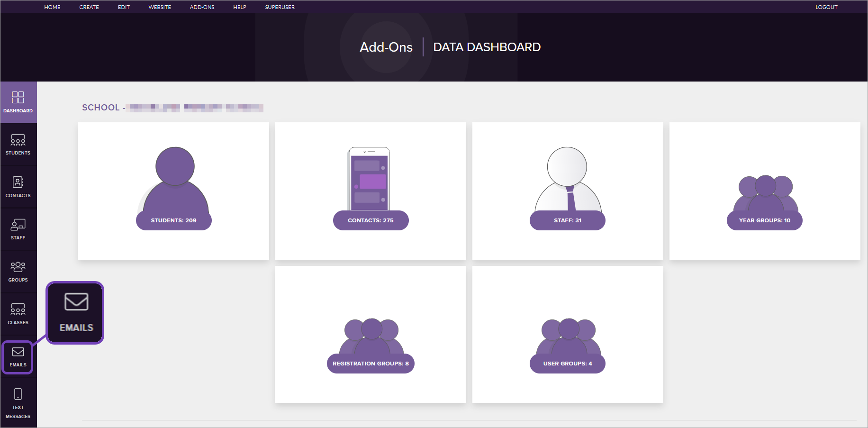Click the Students: 209 button
The image size is (868, 428).
click(173, 220)
